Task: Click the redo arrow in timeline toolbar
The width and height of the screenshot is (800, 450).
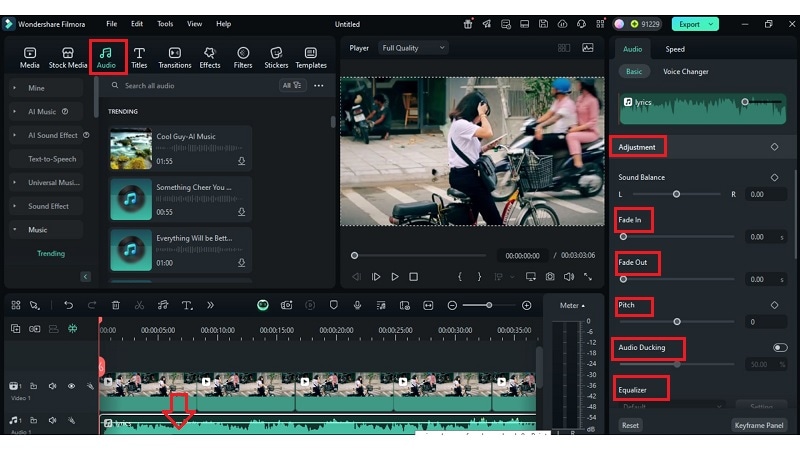Action: (x=92, y=305)
